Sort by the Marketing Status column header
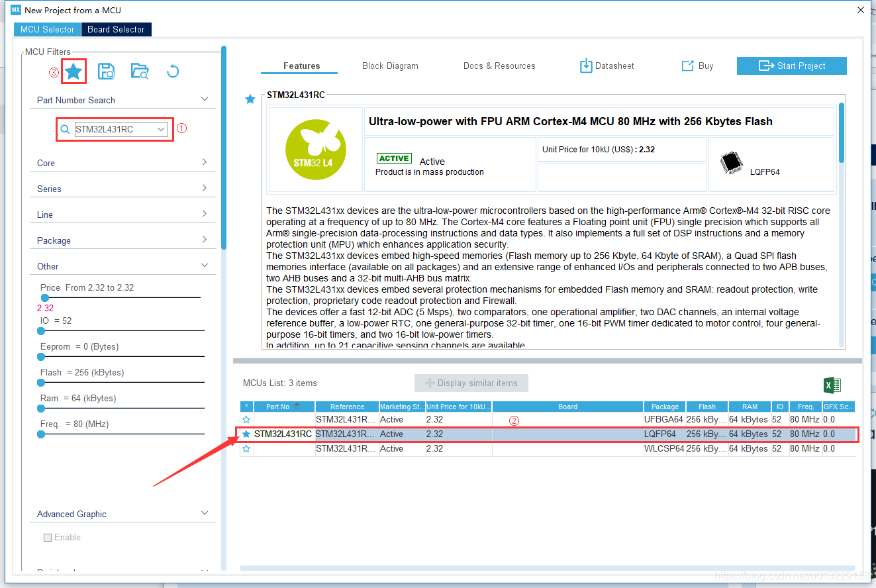Screen dimensions: 876x588 (401, 407)
